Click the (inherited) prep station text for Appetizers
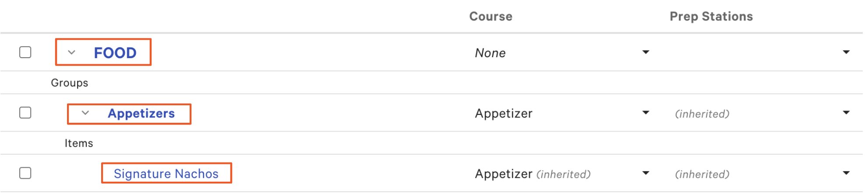The width and height of the screenshot is (868, 194). point(702,114)
